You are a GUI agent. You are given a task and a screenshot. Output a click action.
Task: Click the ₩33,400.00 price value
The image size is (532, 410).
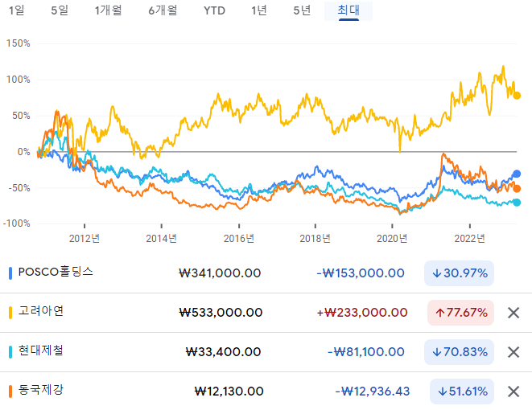pyautogui.click(x=223, y=352)
